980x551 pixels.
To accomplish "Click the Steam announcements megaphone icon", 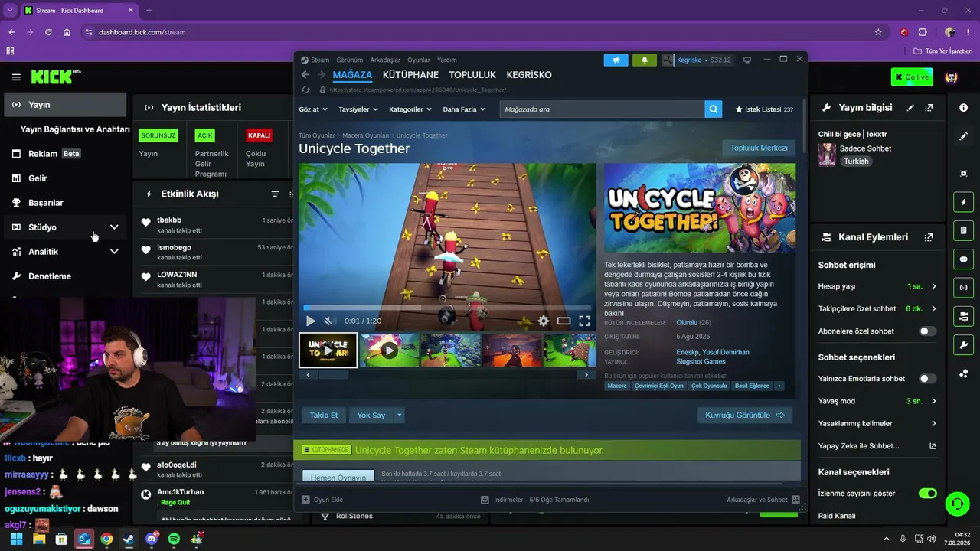I will pos(616,60).
